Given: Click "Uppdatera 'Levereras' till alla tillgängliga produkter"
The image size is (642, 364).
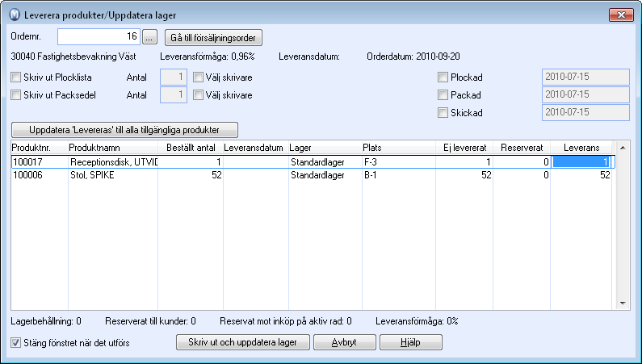Looking at the screenshot, I should 124,130.
